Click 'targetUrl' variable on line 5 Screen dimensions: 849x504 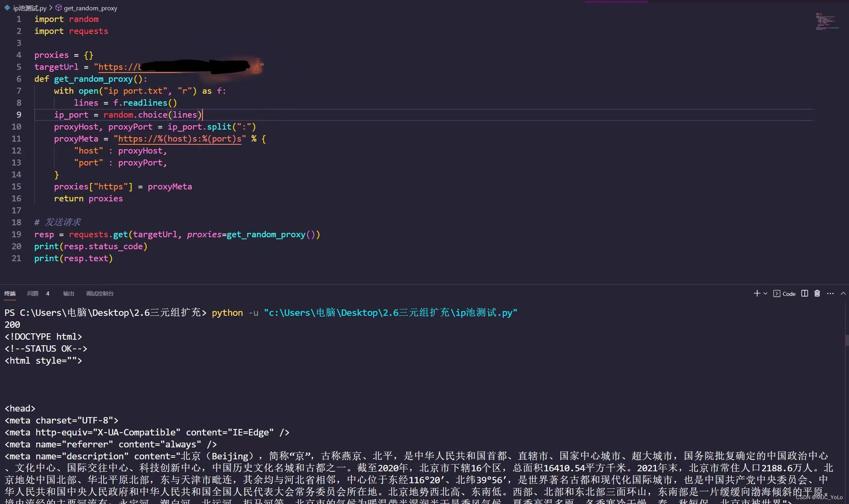pos(56,67)
